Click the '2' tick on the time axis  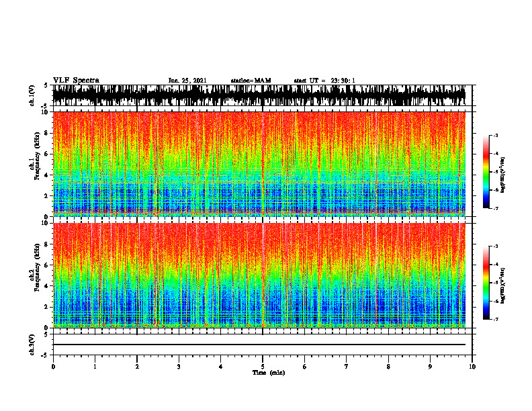pos(137,367)
